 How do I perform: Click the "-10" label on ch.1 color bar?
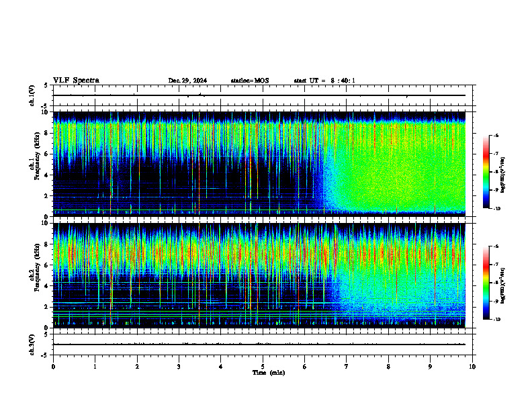(497, 209)
